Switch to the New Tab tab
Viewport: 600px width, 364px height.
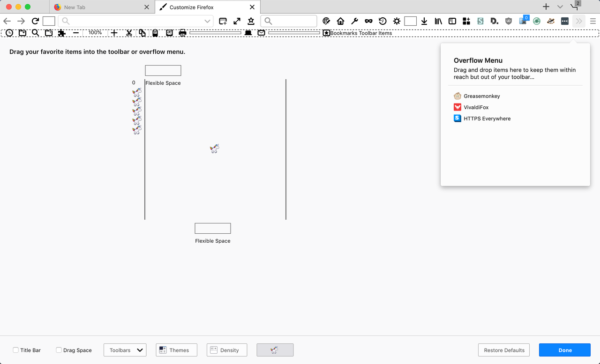pos(102,7)
